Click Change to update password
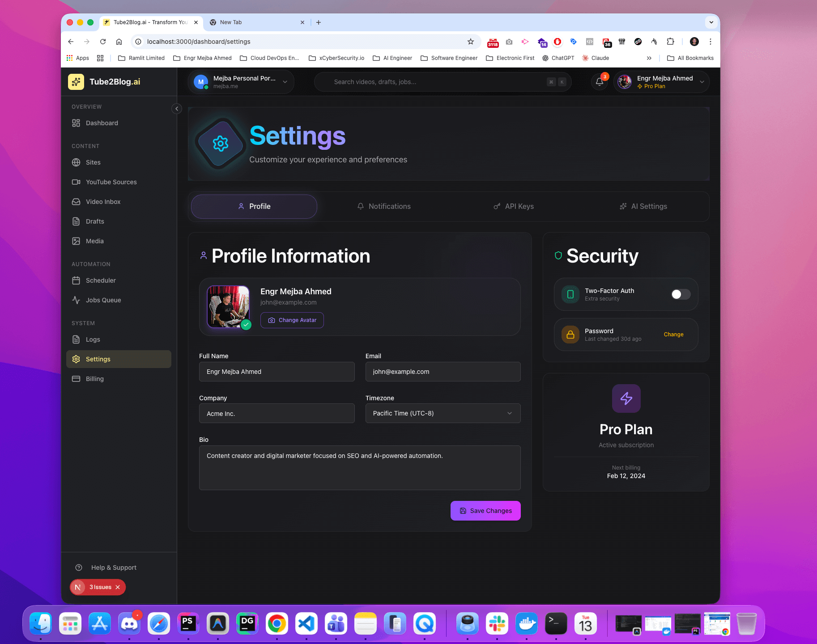The height and width of the screenshot is (644, 817). pyautogui.click(x=673, y=334)
